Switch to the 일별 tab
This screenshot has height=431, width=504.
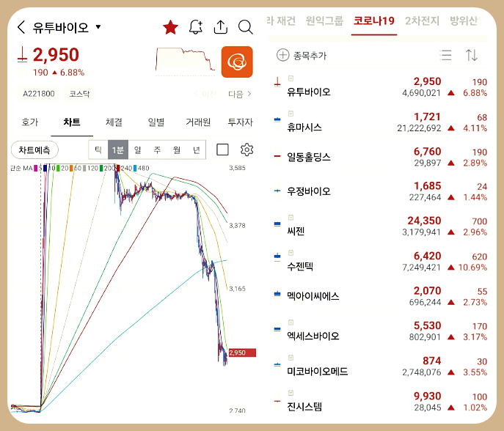coord(156,122)
